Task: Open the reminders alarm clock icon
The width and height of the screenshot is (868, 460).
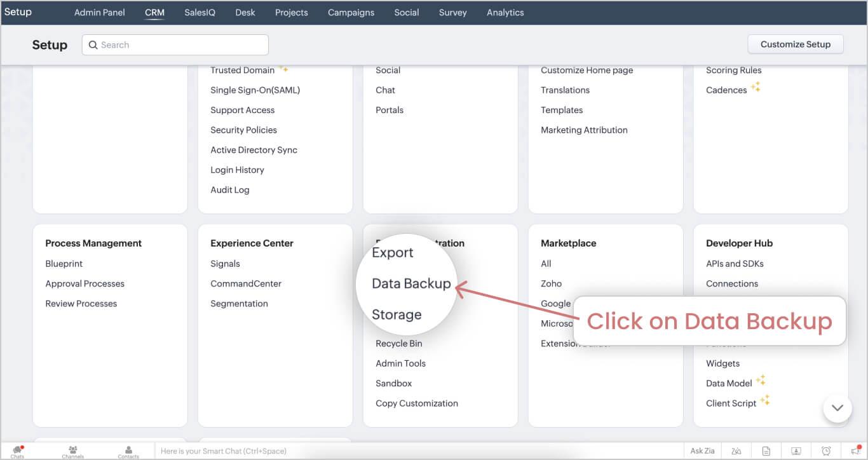Action: 825,450
